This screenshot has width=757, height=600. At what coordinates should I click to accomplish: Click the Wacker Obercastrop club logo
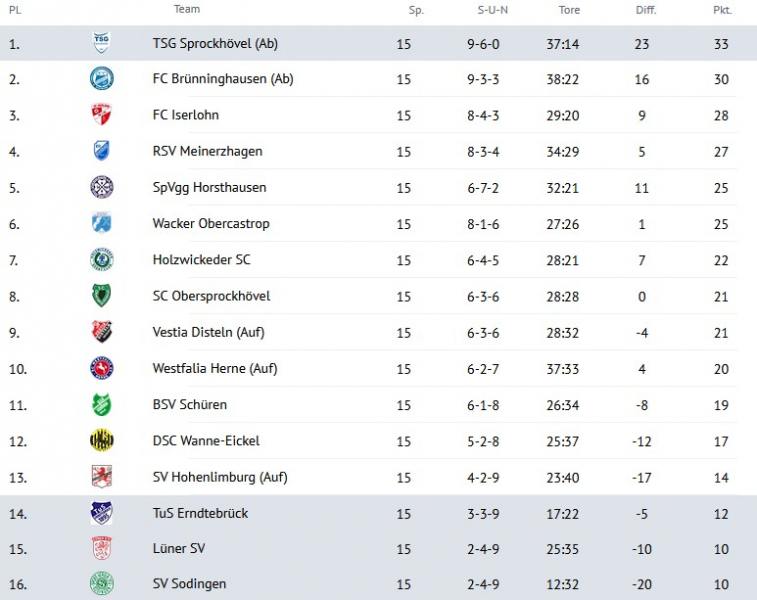tap(101, 223)
